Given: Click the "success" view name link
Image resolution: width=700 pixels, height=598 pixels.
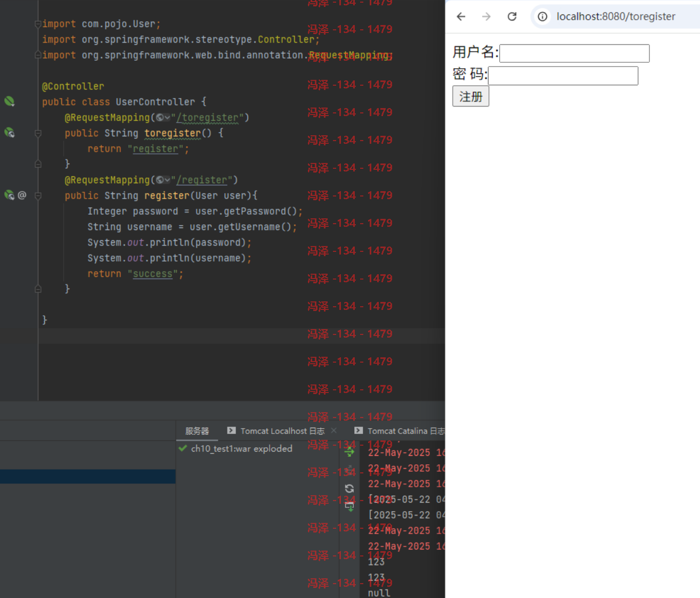Looking at the screenshot, I should 153,274.
